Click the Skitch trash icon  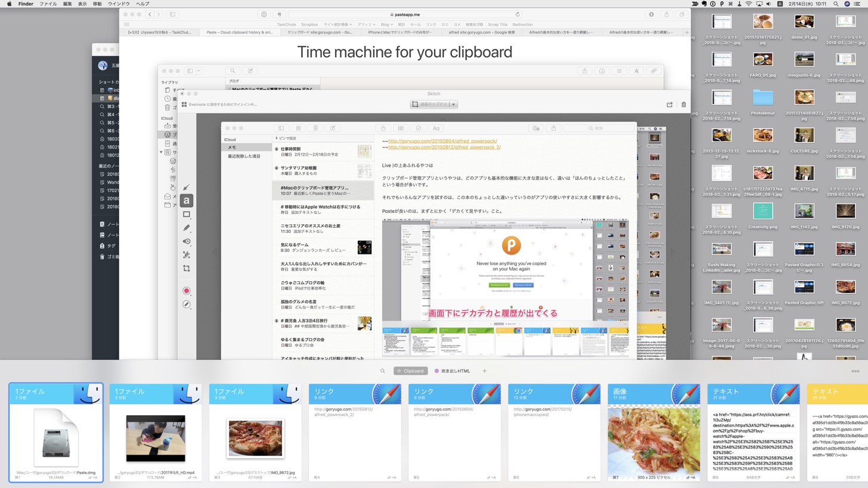tap(683, 104)
